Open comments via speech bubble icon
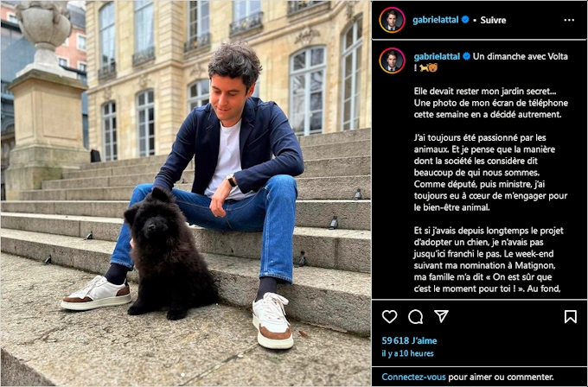Image resolution: width=588 pixels, height=387 pixels. [x=416, y=316]
